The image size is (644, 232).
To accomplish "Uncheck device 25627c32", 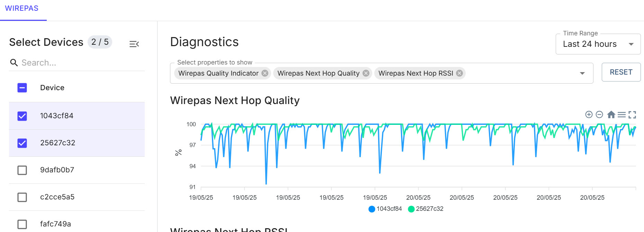I will 22,143.
